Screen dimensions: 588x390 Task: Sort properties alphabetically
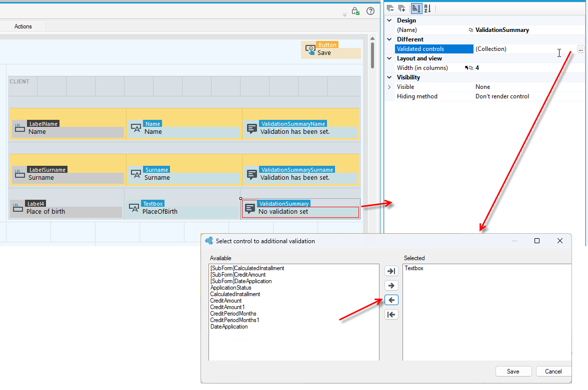click(427, 8)
